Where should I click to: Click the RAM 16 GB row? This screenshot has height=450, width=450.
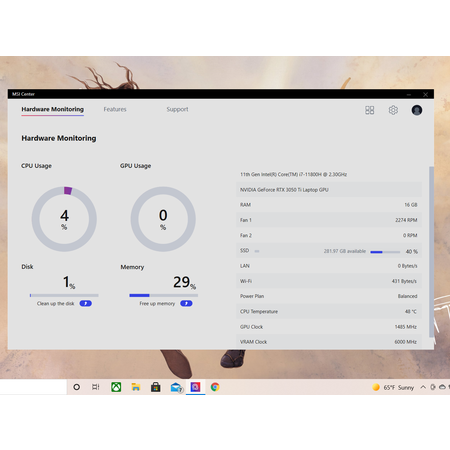(329, 205)
